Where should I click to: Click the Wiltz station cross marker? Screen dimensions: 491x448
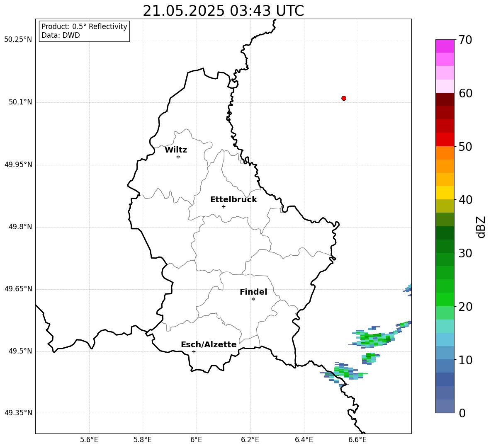tap(178, 157)
